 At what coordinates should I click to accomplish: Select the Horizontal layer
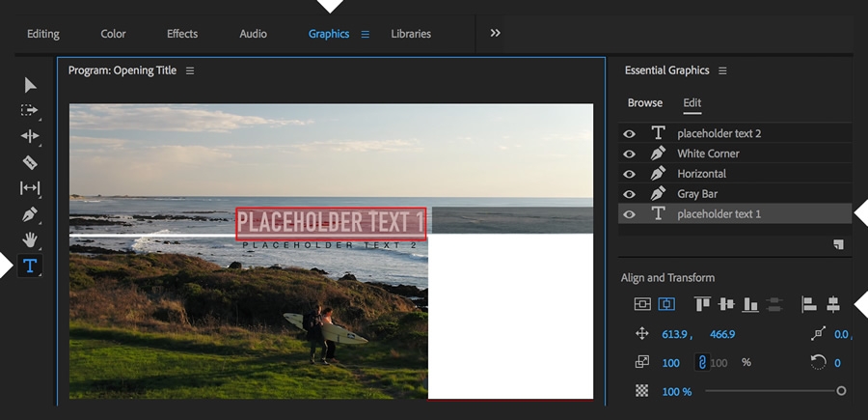pyautogui.click(x=735, y=174)
